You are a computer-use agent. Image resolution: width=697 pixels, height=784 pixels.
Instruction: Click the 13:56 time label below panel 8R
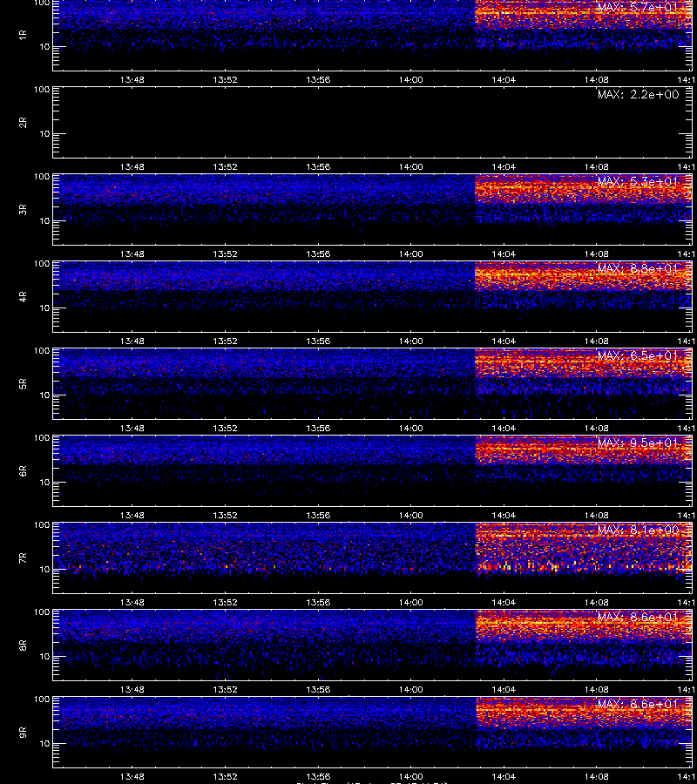coord(318,690)
